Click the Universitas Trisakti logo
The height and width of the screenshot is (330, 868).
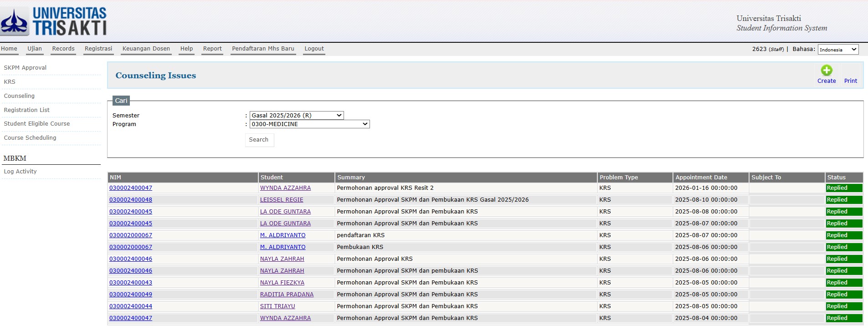(x=54, y=21)
